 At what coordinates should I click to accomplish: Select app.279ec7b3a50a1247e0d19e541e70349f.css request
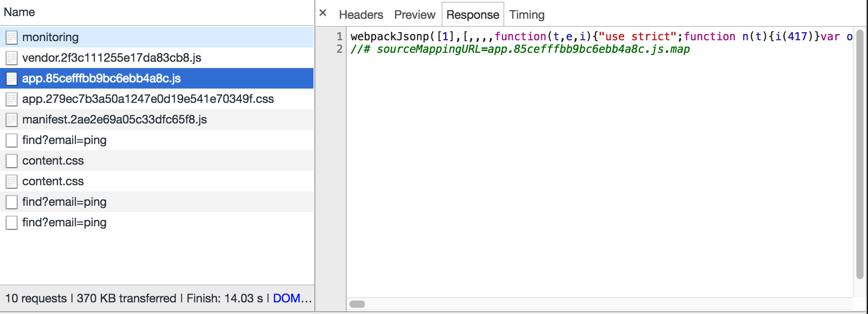tap(157, 99)
